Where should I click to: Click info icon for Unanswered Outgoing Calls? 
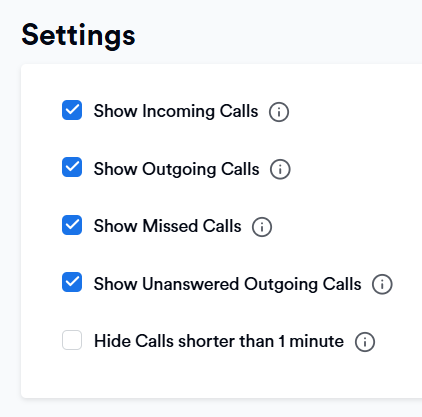click(382, 284)
